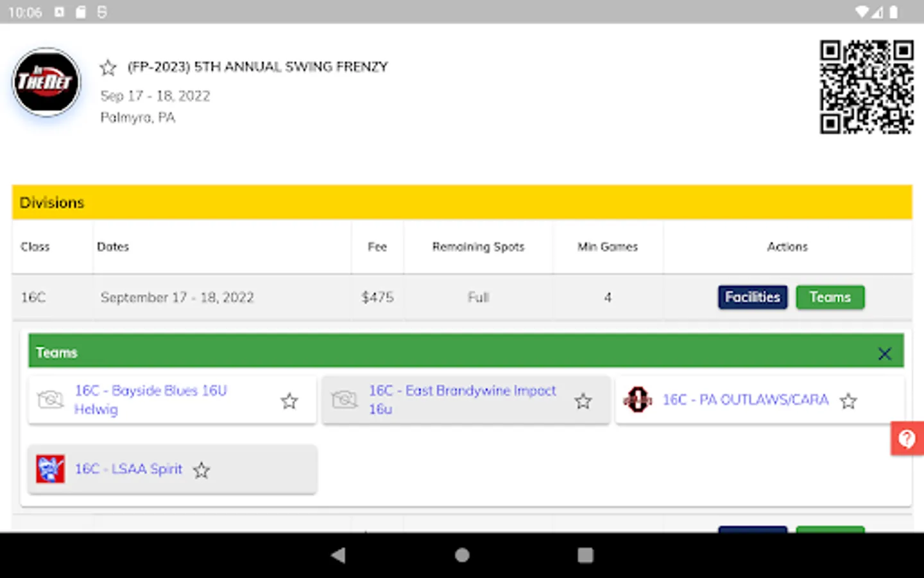Toggle the favorite star for PA OUTLAWS/CARA
The image size is (924, 578).
point(848,401)
